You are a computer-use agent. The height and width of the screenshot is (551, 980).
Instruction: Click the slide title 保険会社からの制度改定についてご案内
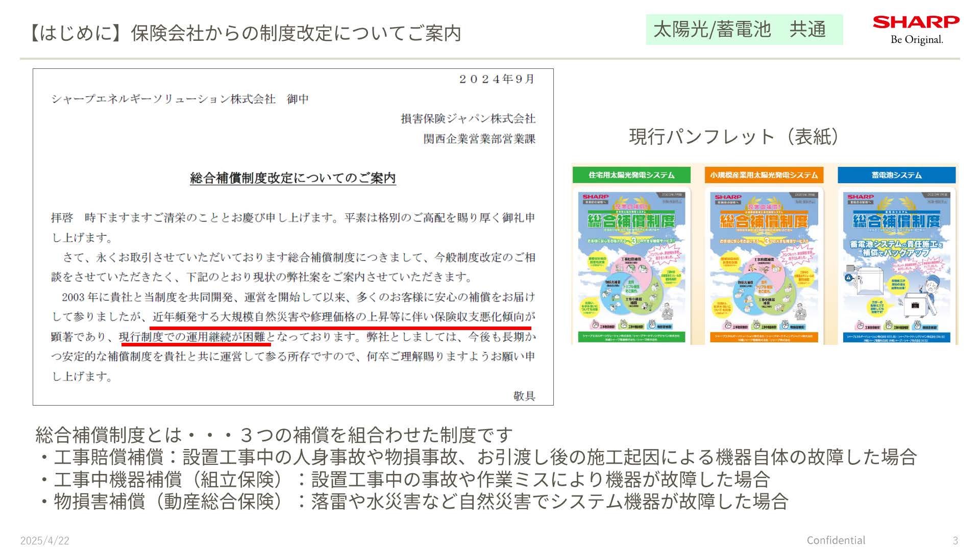[296, 33]
